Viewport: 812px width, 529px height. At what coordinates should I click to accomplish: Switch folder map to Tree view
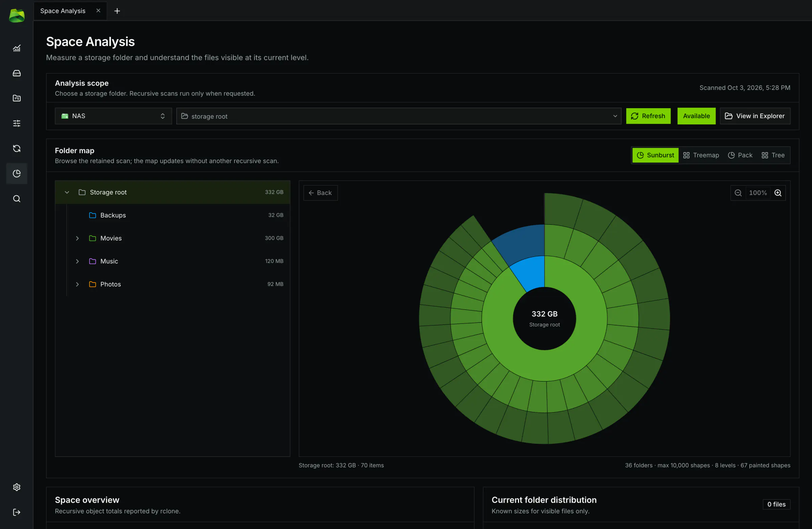[773, 155]
